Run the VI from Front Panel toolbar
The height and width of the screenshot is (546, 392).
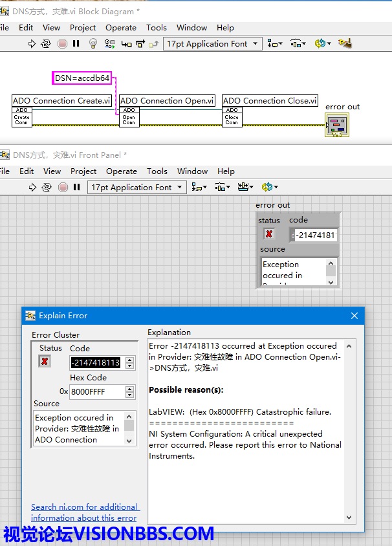(x=32, y=188)
